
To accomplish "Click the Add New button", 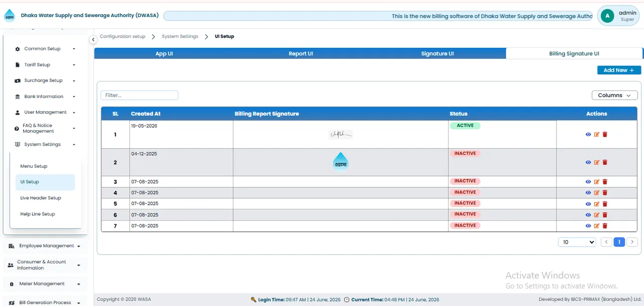I will pyautogui.click(x=619, y=70).
